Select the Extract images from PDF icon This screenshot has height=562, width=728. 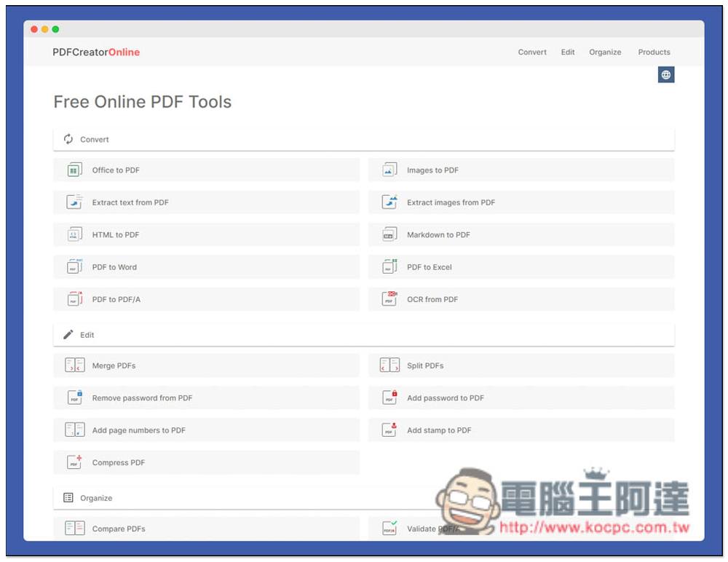tap(389, 202)
